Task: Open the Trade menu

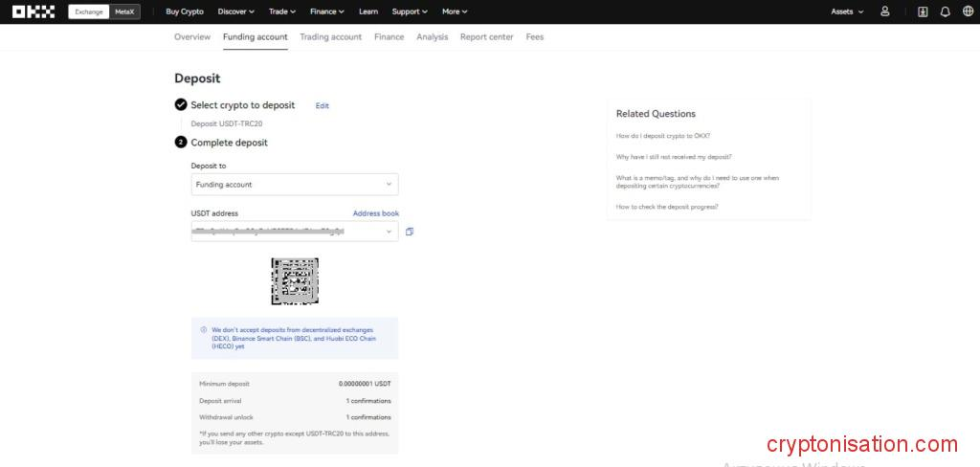Action: pos(282,11)
